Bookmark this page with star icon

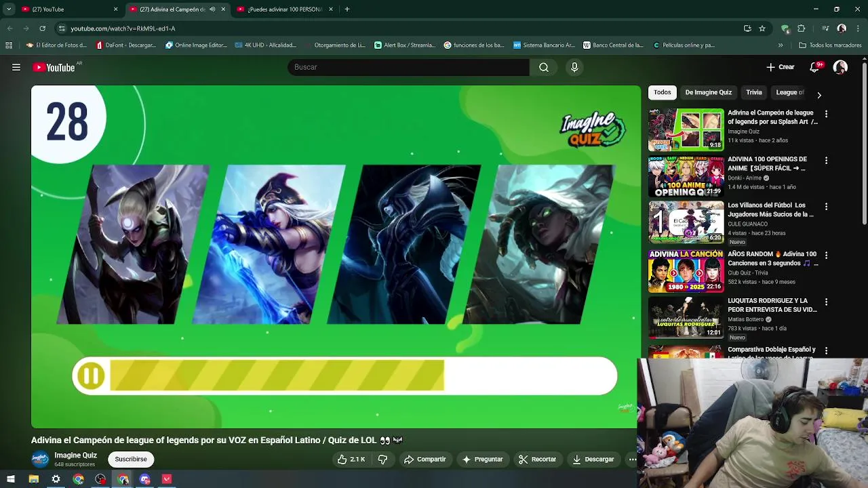[762, 28]
